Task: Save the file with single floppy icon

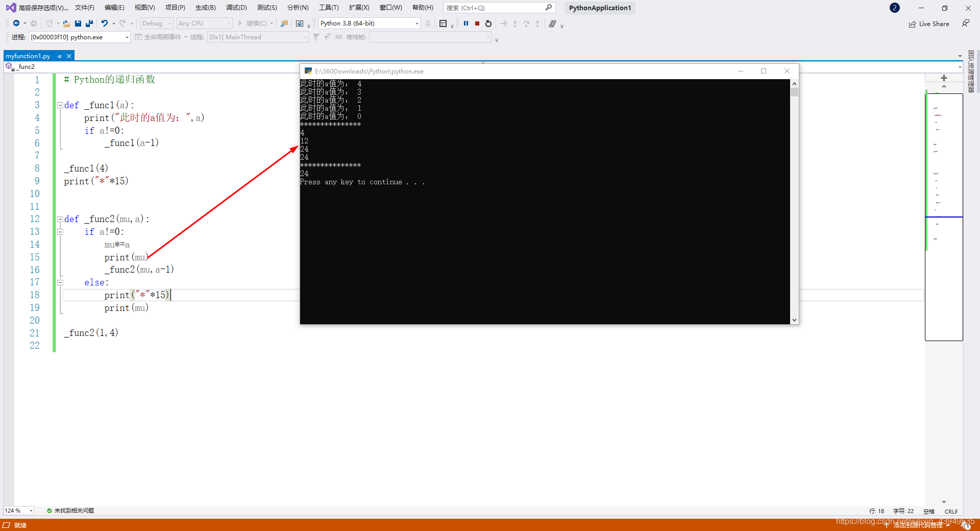Action: (78, 23)
